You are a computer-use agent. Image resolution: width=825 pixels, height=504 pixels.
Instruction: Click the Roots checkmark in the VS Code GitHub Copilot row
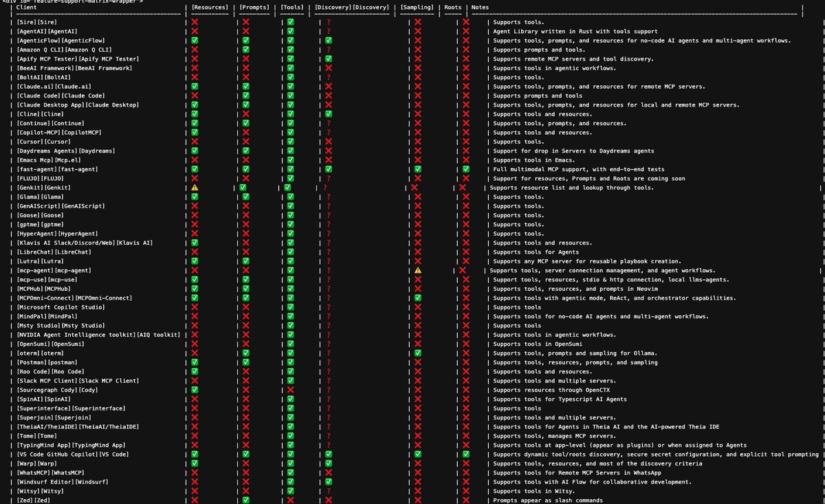click(466, 454)
